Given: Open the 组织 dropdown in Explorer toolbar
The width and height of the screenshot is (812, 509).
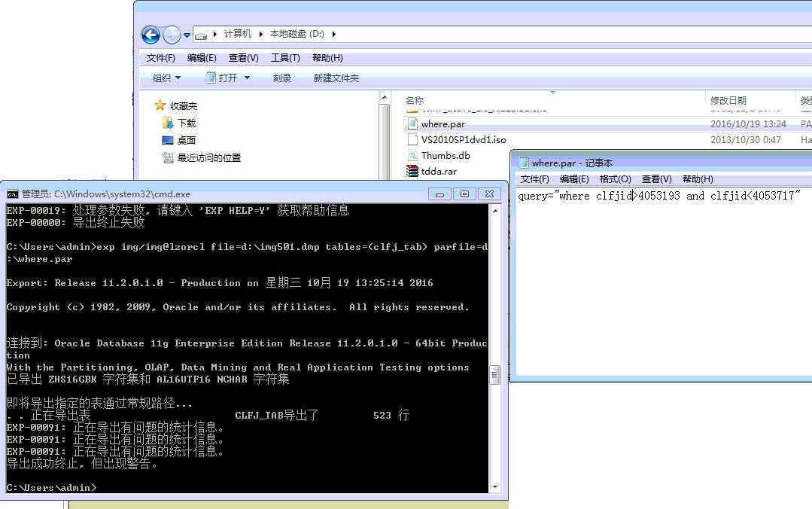Looking at the screenshot, I should (166, 78).
